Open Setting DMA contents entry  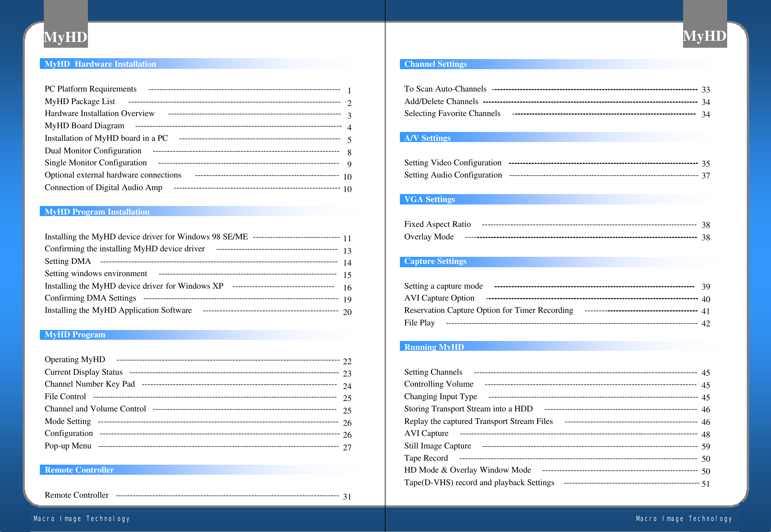[x=68, y=261]
